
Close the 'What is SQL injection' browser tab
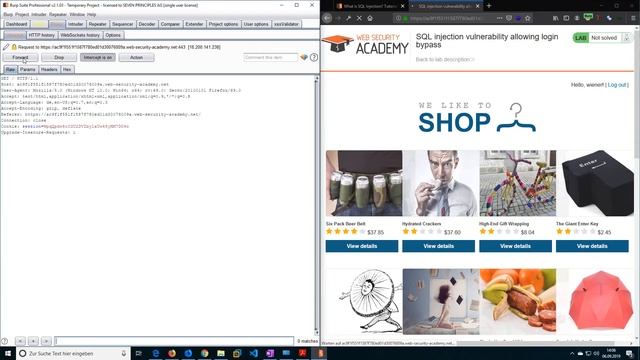coord(402,6)
